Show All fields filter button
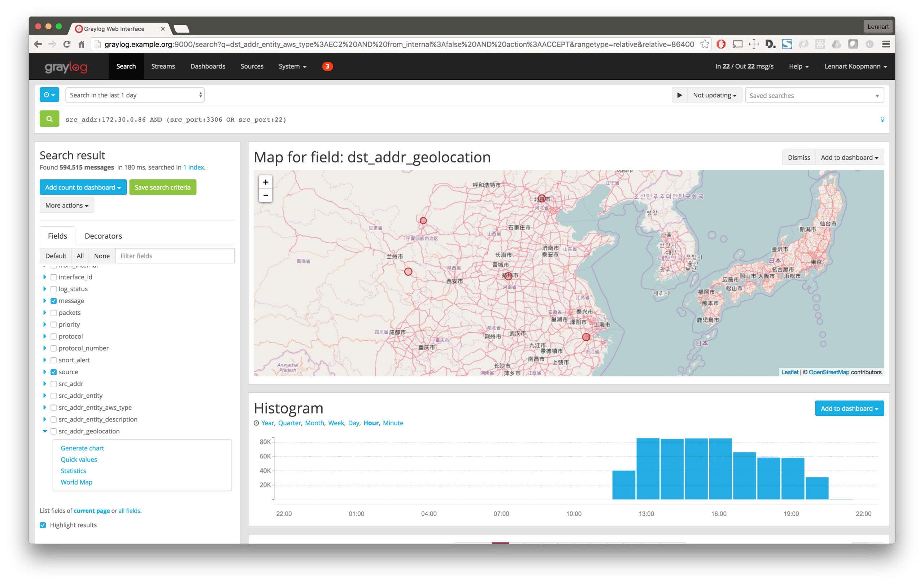 (x=80, y=256)
